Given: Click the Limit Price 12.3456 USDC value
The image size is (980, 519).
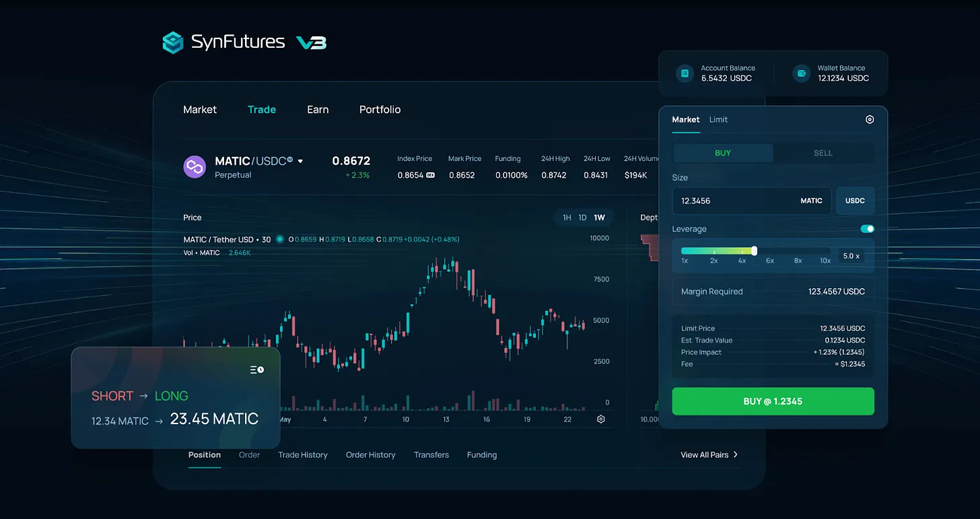Looking at the screenshot, I should pyautogui.click(x=843, y=328).
